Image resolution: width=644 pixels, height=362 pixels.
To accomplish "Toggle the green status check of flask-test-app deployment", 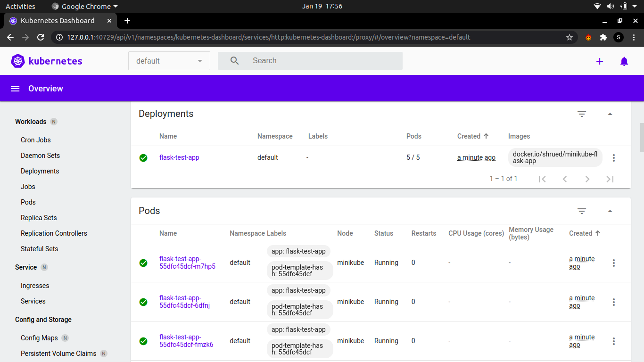I will (x=143, y=158).
